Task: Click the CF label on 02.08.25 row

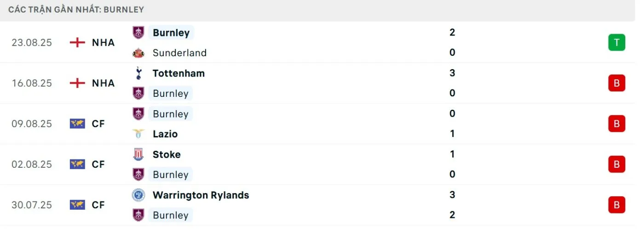Action: tap(98, 165)
